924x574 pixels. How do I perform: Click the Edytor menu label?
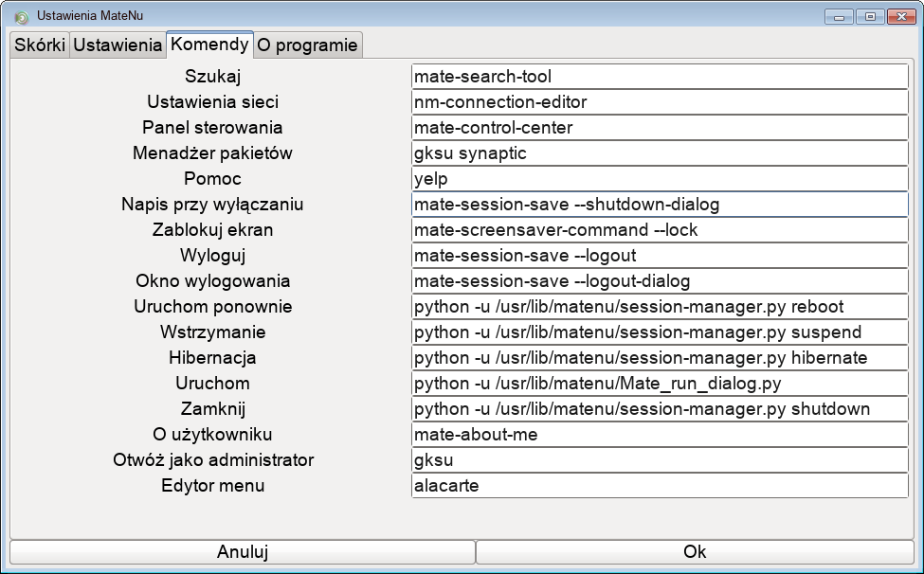point(212,486)
